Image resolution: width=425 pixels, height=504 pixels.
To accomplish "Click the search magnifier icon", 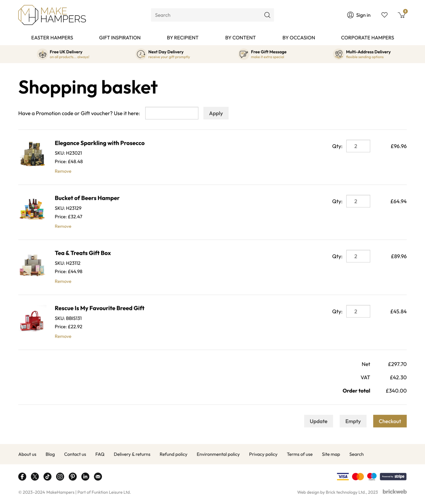I will (267, 15).
